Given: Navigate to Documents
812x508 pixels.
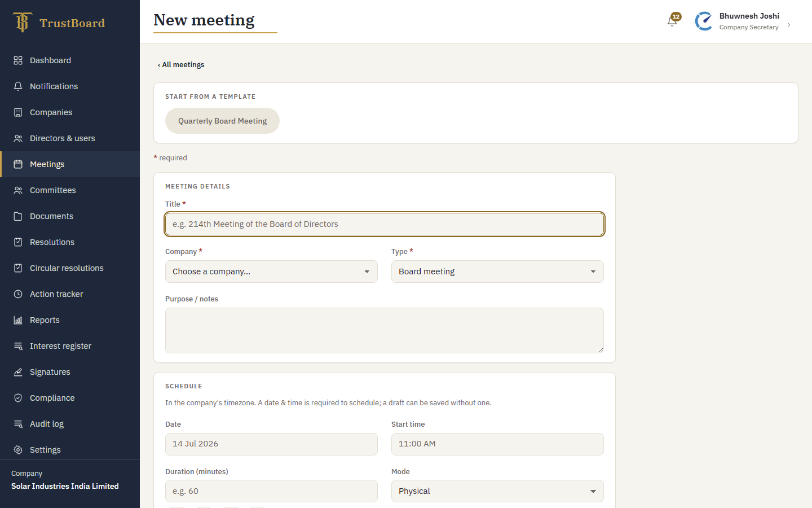Looking at the screenshot, I should click(70, 216).
